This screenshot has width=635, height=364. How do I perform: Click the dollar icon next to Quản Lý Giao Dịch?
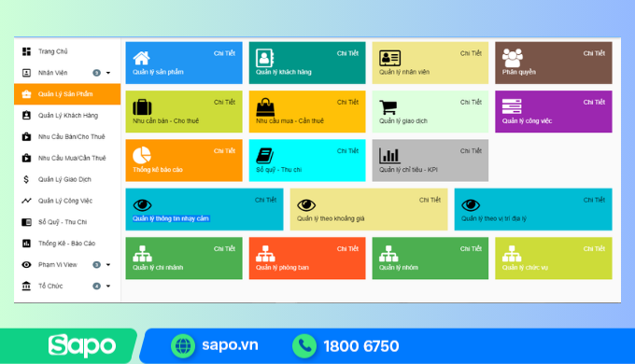pos(26,179)
